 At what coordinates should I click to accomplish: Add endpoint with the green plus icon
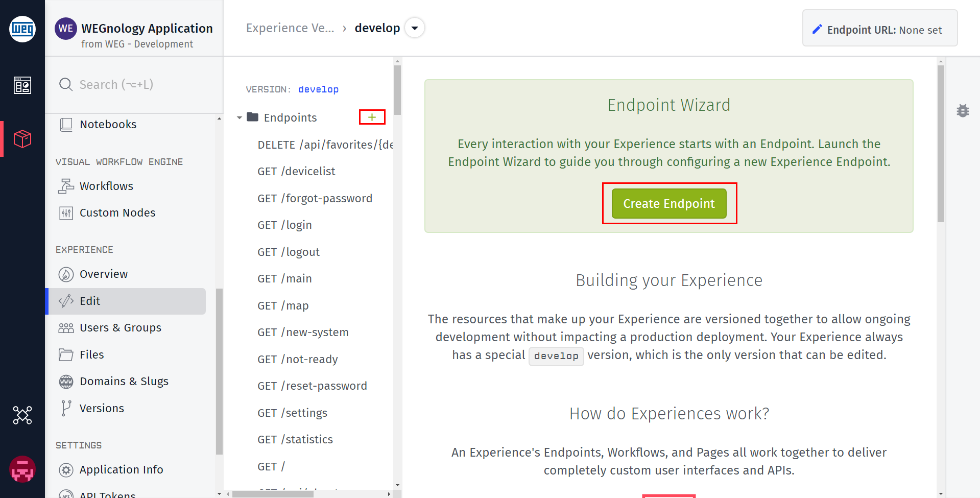click(372, 117)
